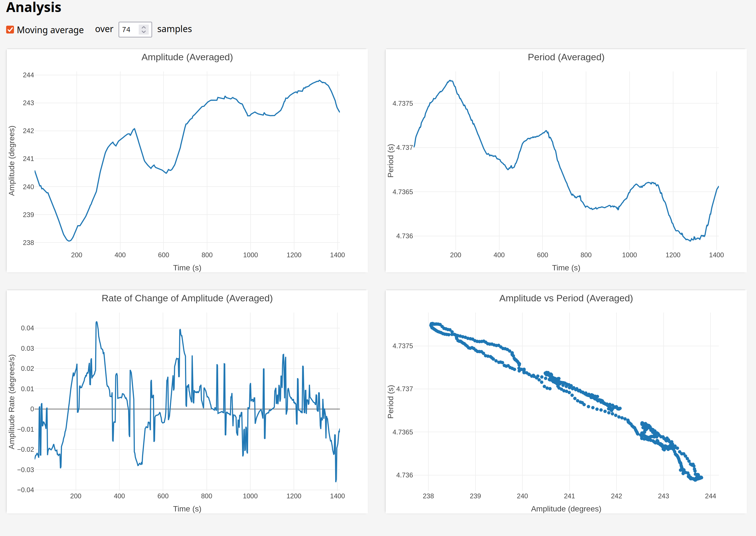This screenshot has width=756, height=536.
Task: Click the word 'samples' beside the number field
Action: click(174, 29)
